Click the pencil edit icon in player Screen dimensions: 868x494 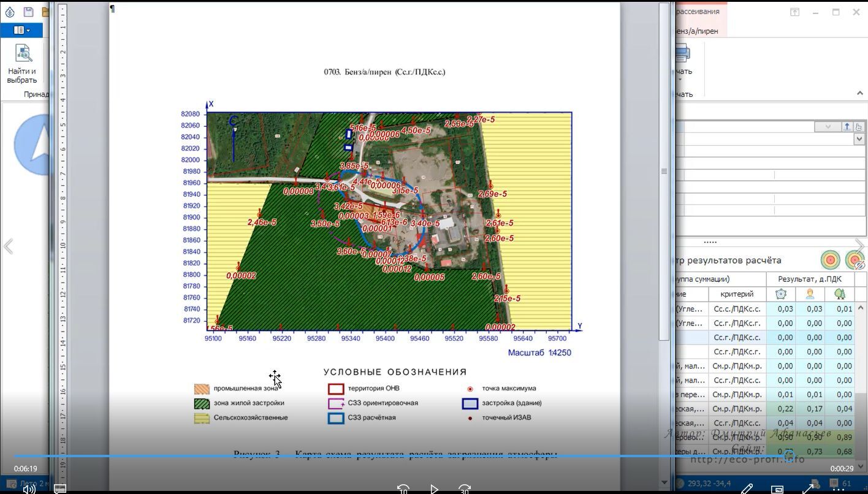pos(747,489)
